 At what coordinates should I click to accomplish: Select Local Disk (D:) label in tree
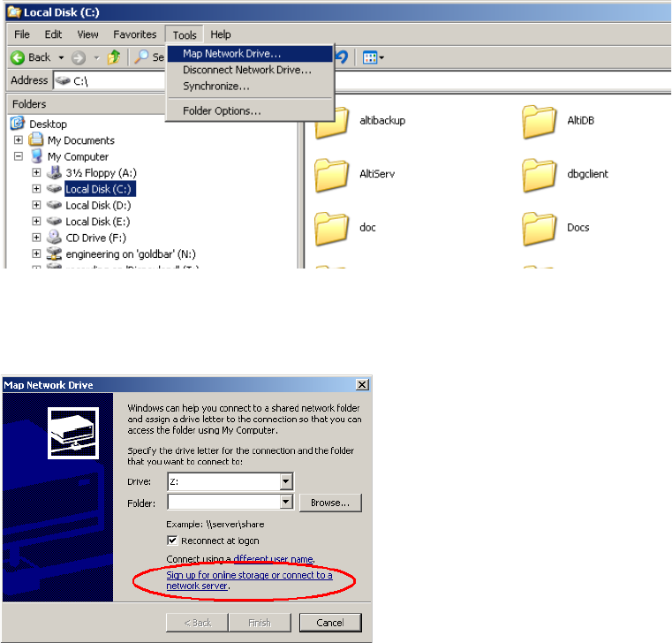point(98,205)
